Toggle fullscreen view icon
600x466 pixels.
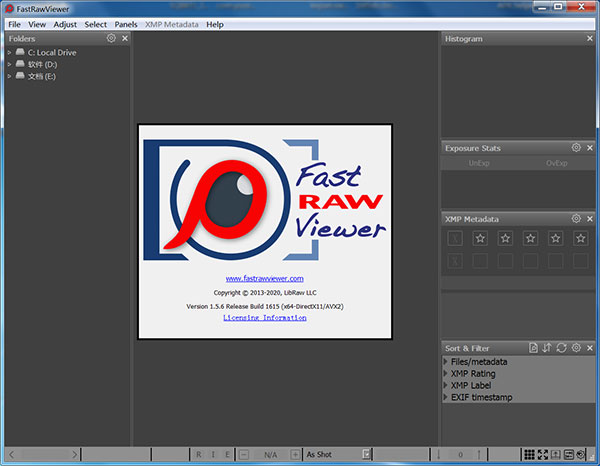coord(543,455)
